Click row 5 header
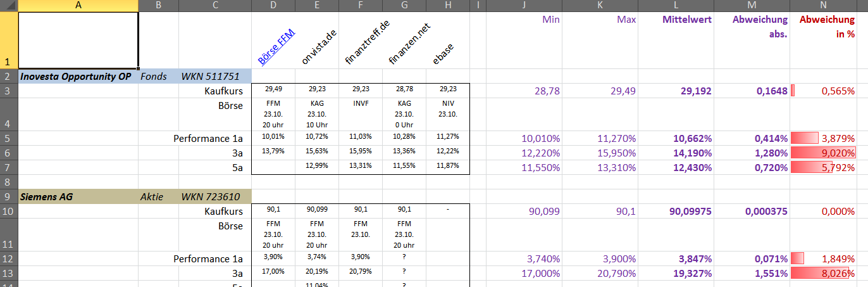The height and width of the screenshot is (287, 868). [x=8, y=137]
